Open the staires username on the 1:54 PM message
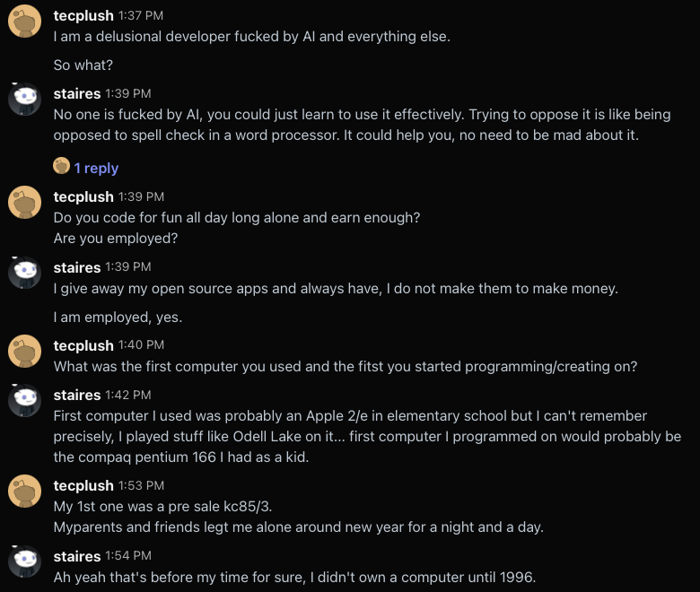 point(77,556)
